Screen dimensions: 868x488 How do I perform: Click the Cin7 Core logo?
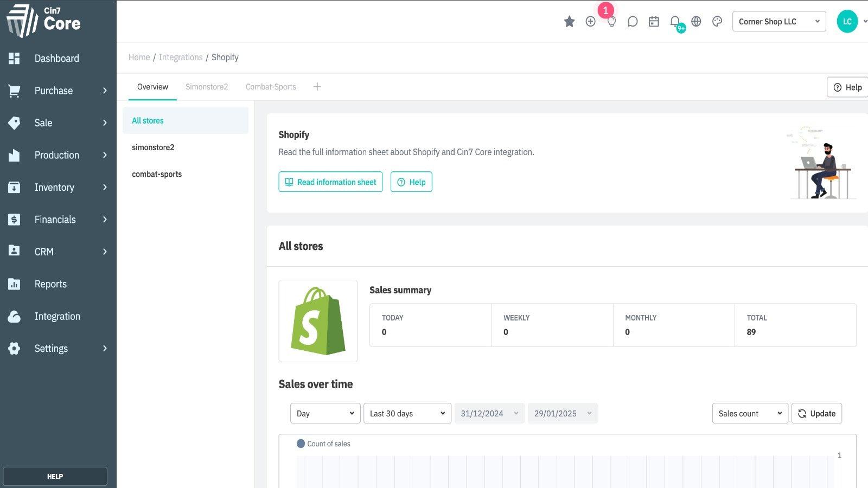click(x=43, y=21)
